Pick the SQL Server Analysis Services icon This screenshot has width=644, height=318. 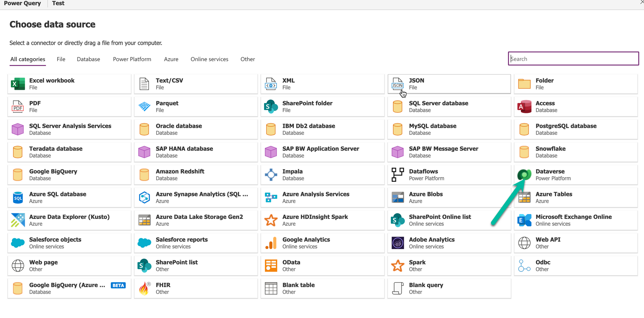[18, 129]
